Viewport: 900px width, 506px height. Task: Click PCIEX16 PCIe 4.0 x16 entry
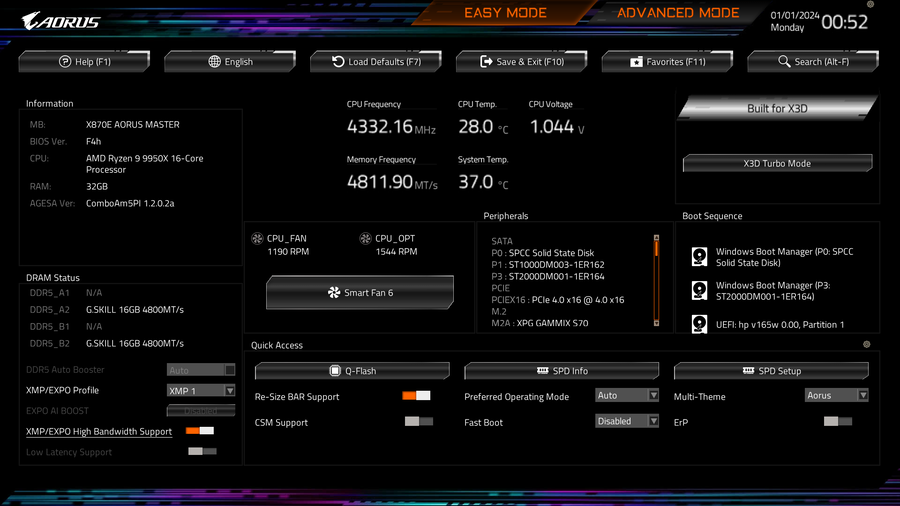(557, 300)
